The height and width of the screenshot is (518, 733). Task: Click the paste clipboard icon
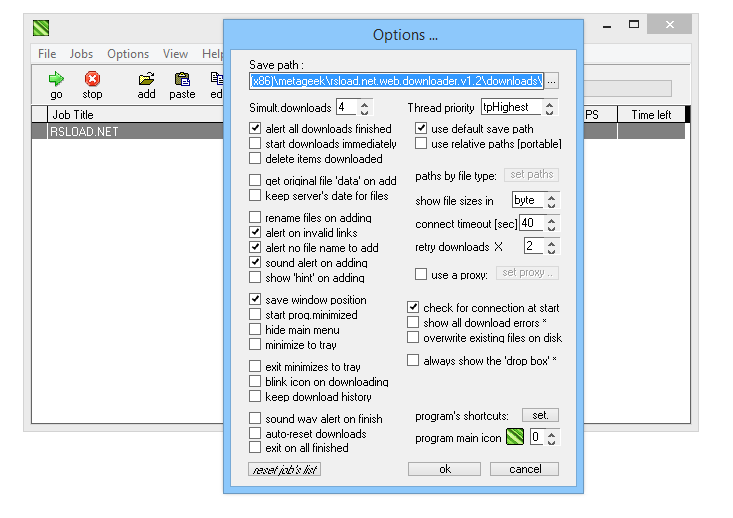click(x=182, y=79)
